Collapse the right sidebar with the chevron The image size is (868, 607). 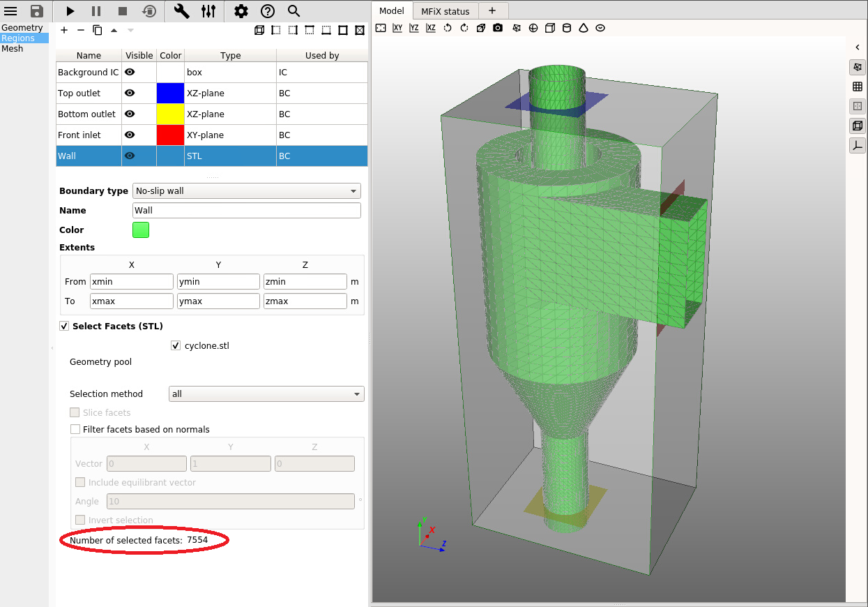[857, 47]
